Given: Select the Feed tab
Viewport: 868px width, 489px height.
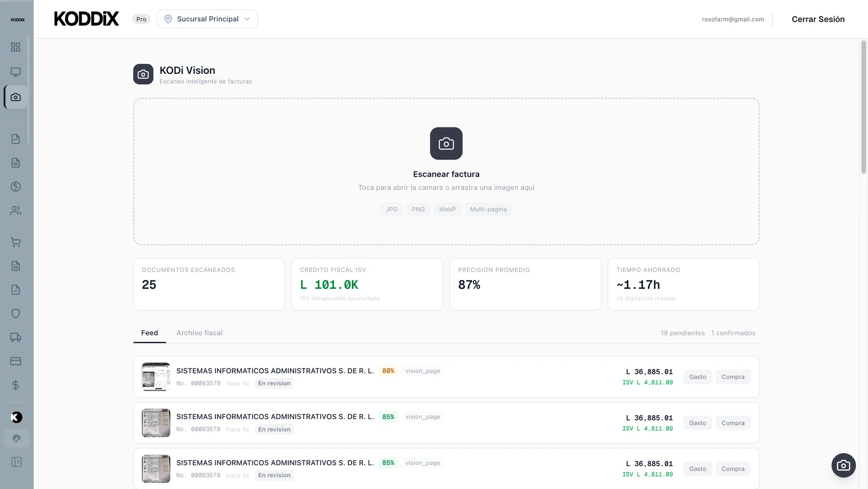Looking at the screenshot, I should click(149, 333).
